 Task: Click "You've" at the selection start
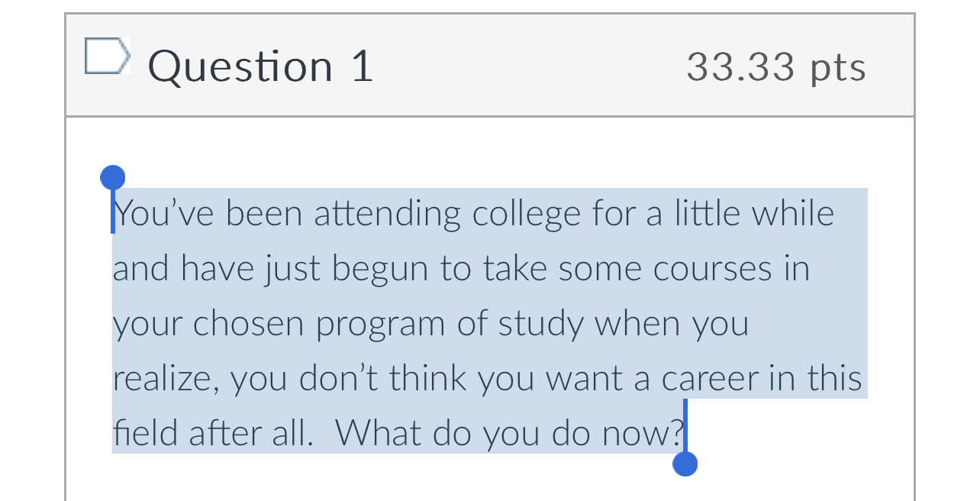[163, 214]
